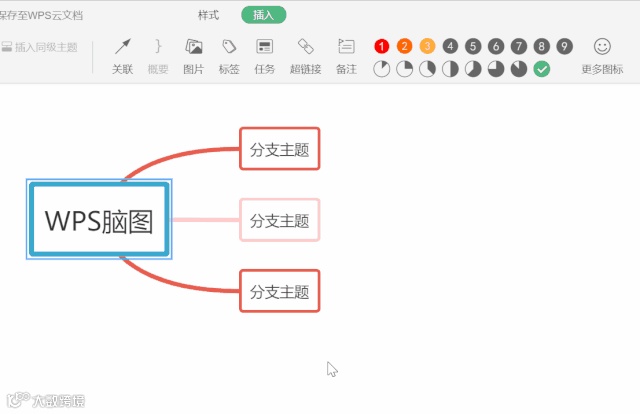
Task: Apply priority marker 5 icon
Action: pos(473,46)
